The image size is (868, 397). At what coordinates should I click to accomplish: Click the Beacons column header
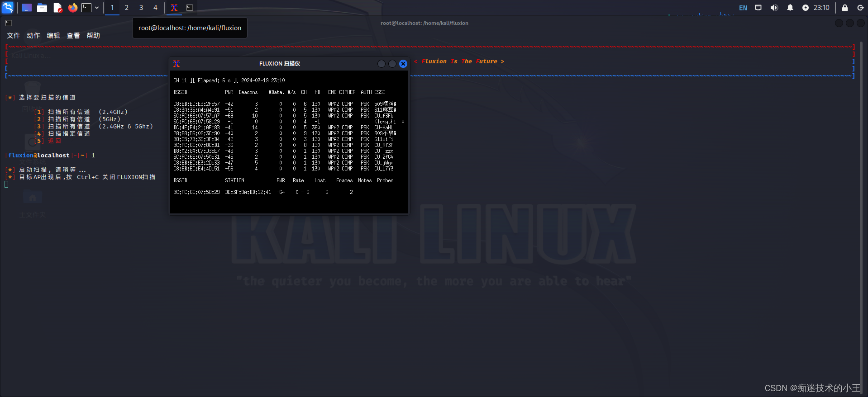(248, 92)
